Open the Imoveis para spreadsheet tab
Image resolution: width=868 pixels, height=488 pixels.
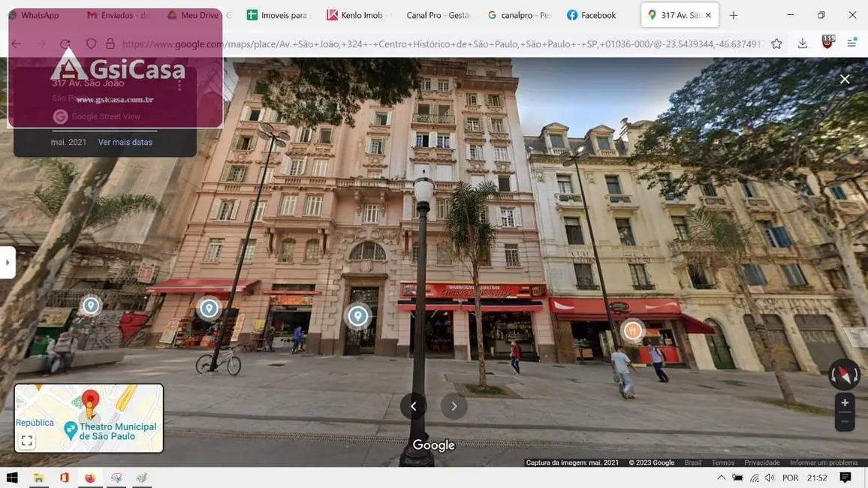click(277, 15)
